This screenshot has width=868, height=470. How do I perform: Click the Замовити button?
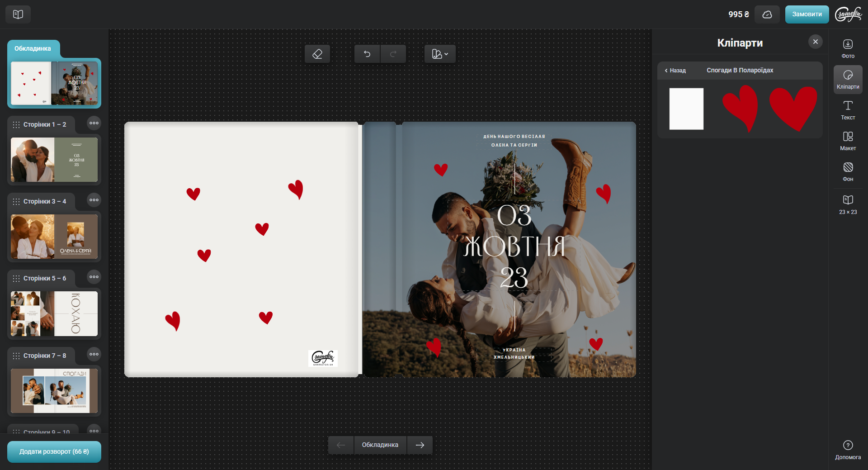[x=807, y=14]
